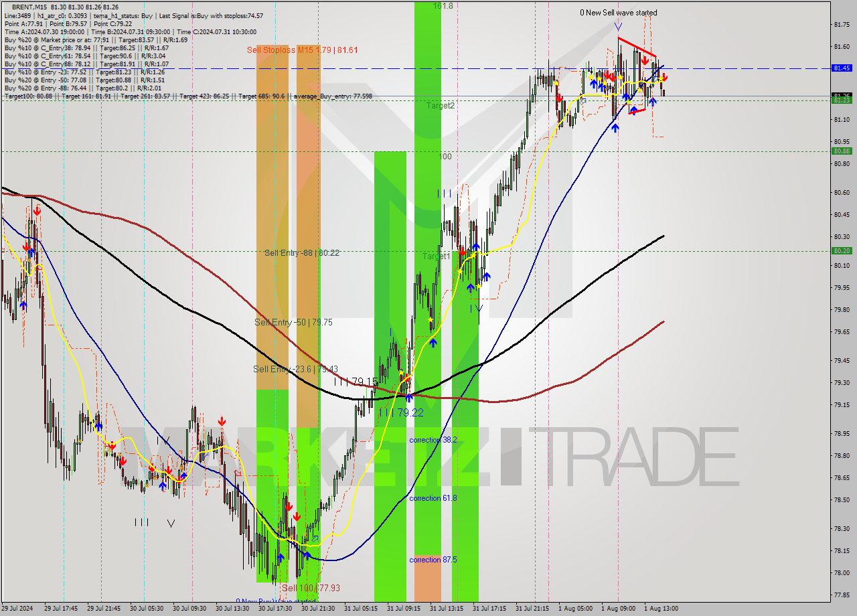Image resolution: width=857 pixels, height=616 pixels.
Task: Click the 'Sell Entry -50 | 79.75' label
Action: tap(293, 323)
